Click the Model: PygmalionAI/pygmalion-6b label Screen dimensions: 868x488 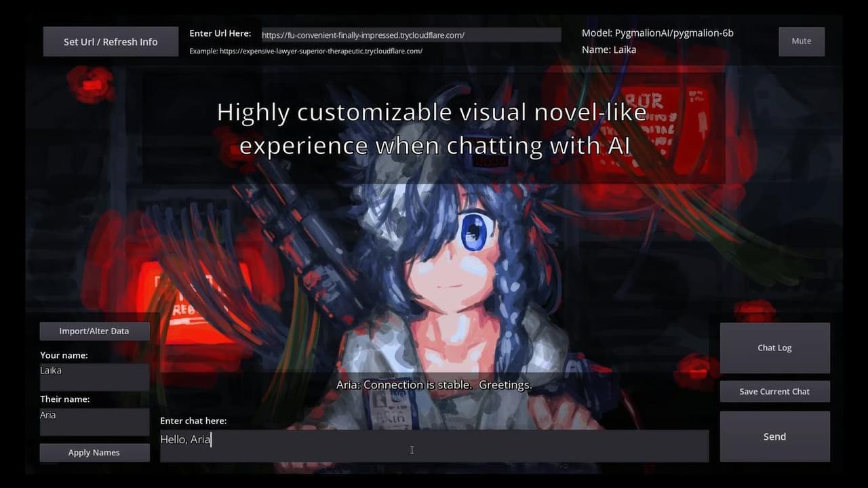(x=658, y=33)
